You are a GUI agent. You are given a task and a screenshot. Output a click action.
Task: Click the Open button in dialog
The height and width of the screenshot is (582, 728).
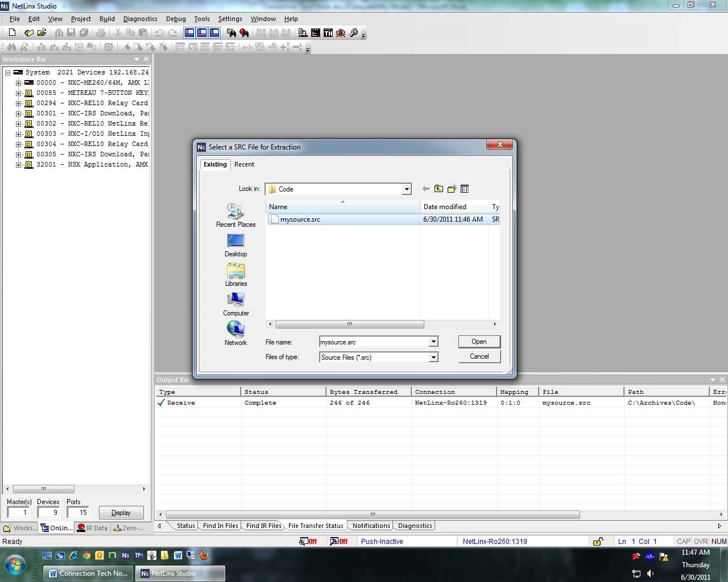[479, 342]
